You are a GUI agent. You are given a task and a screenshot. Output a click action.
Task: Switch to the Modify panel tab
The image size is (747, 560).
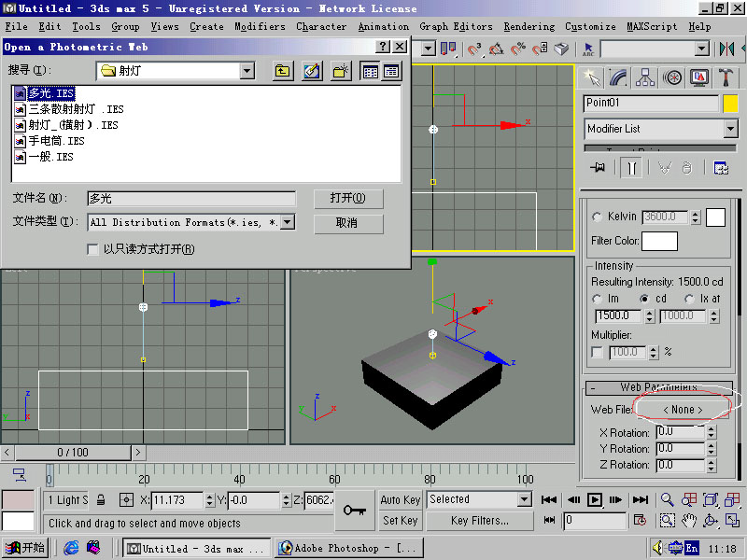[618, 77]
